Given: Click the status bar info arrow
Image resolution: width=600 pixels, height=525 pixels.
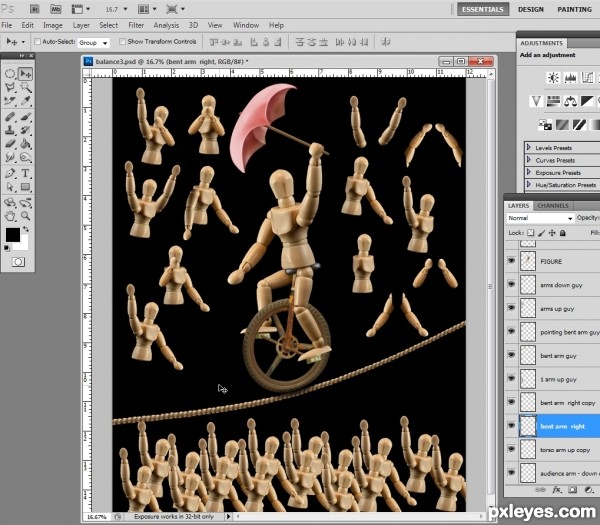Looking at the screenshot, I should [x=228, y=516].
